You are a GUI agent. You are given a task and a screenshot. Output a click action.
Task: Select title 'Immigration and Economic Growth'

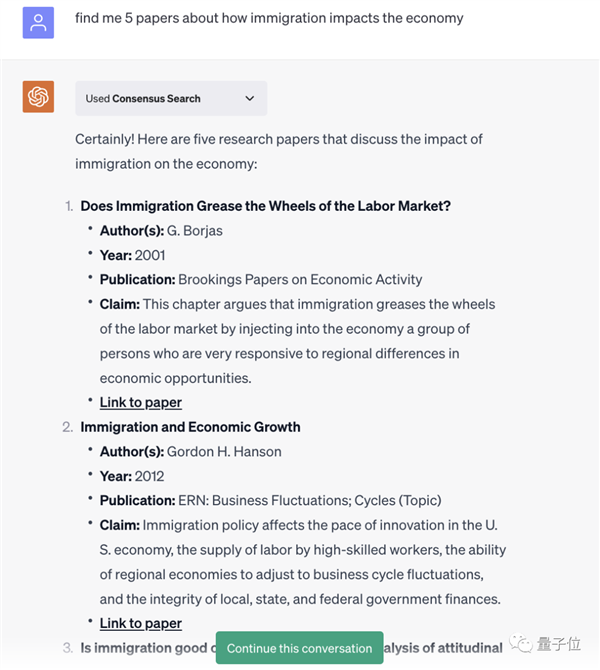click(190, 427)
